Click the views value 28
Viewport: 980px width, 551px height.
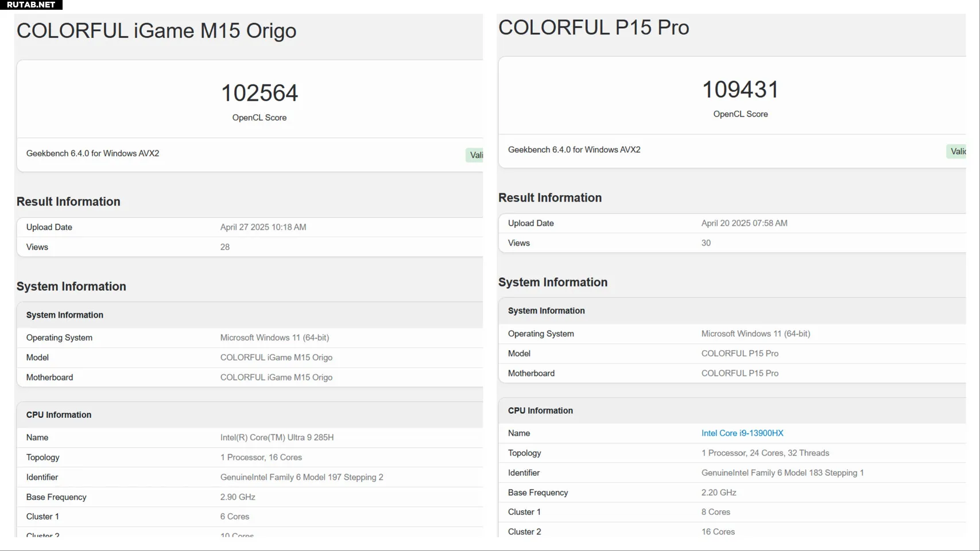click(x=225, y=247)
